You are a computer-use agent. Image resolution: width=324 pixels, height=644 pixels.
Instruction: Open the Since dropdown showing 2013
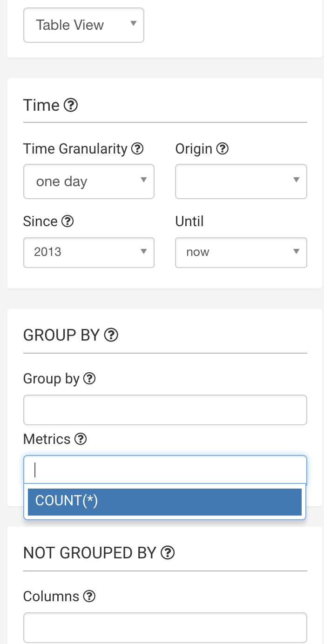point(88,253)
